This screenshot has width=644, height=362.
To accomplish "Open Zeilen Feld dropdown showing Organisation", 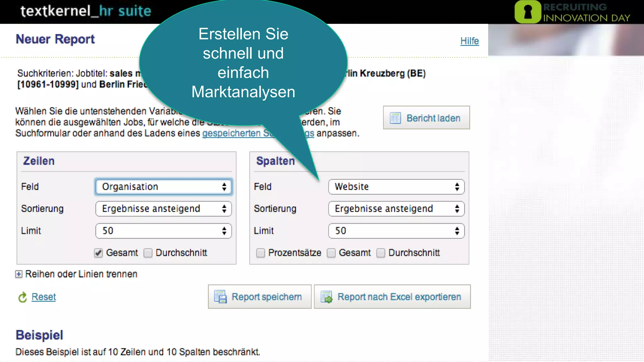I will tap(164, 187).
